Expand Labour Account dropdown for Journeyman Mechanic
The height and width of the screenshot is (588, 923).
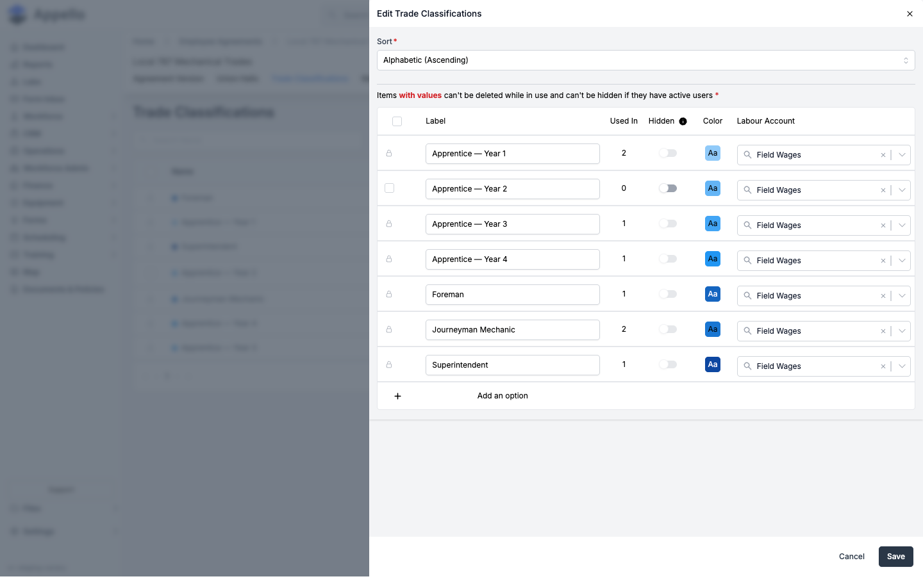(902, 331)
